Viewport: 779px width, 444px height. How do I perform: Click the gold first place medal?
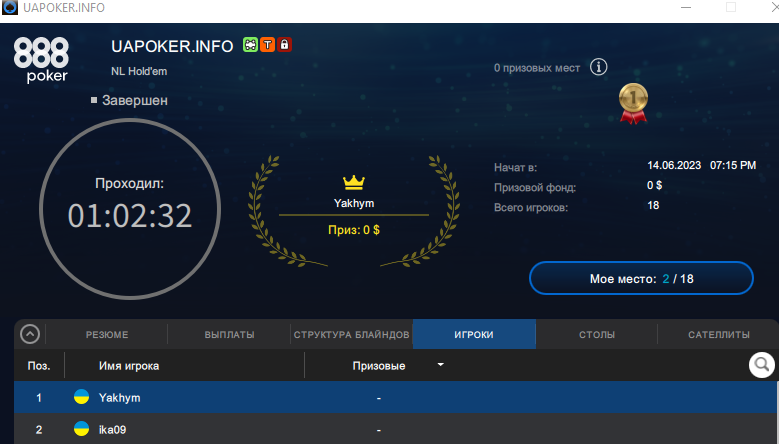[x=633, y=103]
